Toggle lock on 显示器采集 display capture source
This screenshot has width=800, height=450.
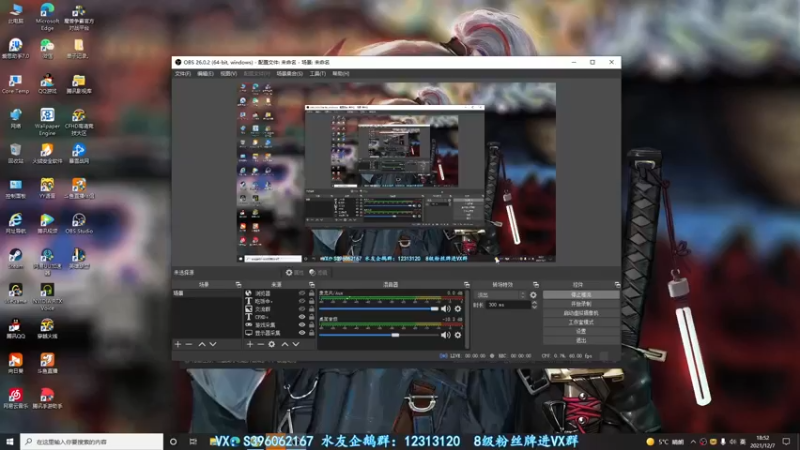pyautogui.click(x=311, y=333)
